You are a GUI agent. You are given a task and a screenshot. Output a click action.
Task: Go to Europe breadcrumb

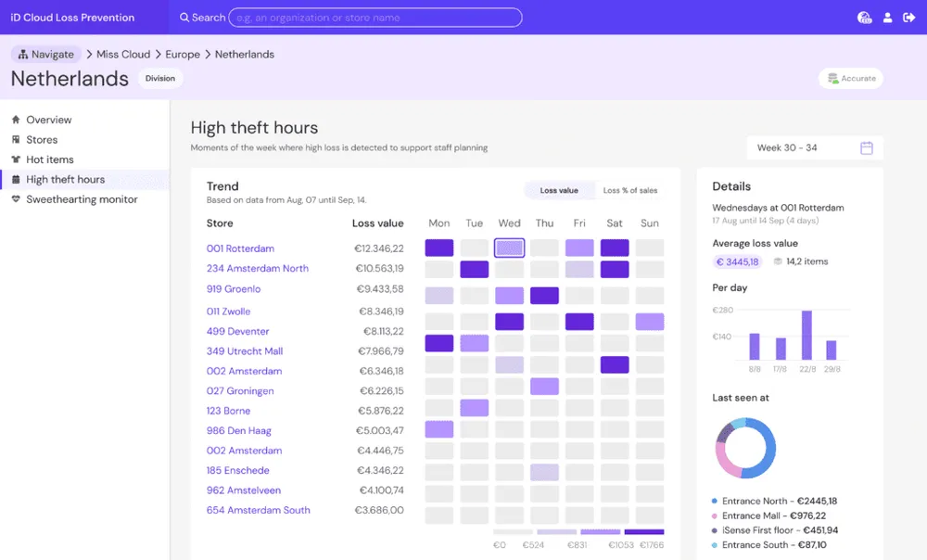[183, 55]
